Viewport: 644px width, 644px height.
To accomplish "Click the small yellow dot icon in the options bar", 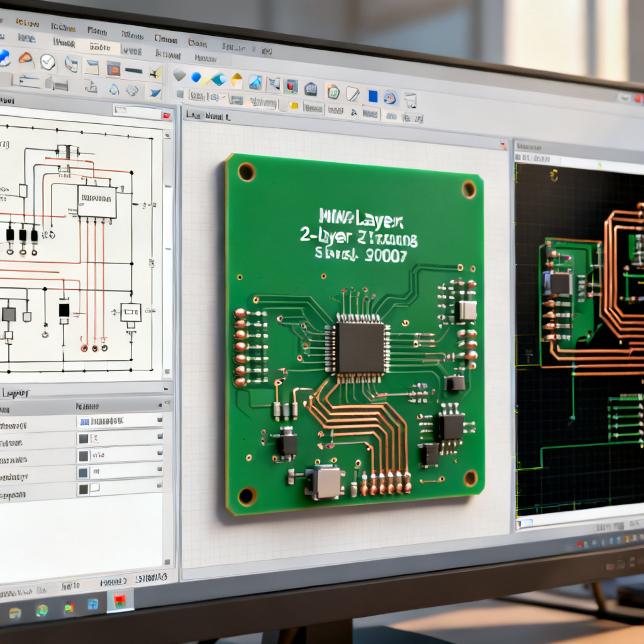I will click(294, 106).
